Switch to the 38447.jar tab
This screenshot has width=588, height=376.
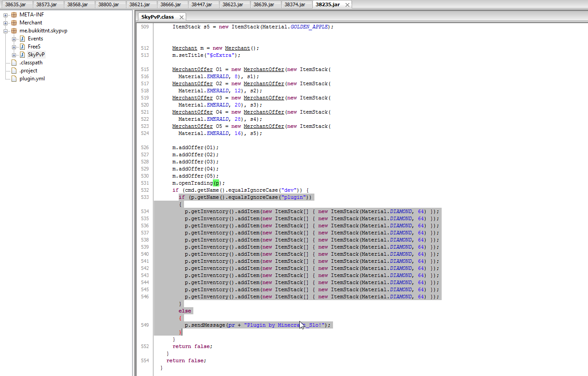pyautogui.click(x=202, y=4)
